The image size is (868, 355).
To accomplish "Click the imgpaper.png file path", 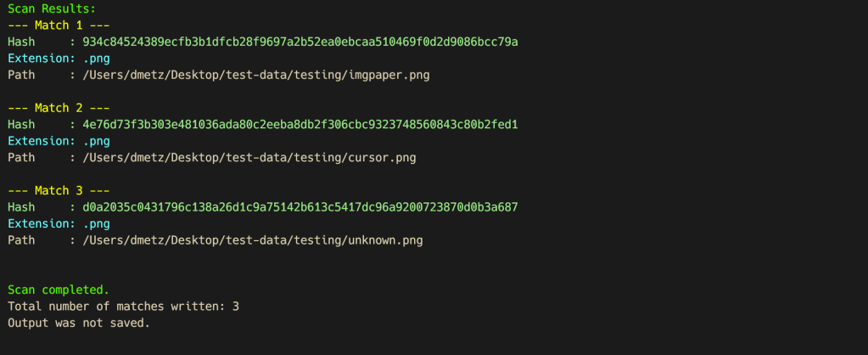I will tap(255, 75).
